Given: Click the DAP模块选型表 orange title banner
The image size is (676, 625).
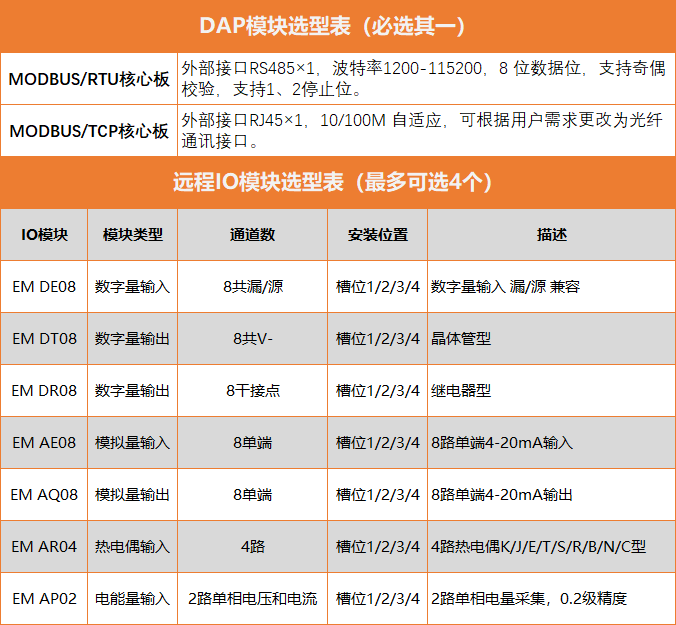Looking at the screenshot, I should [338, 25].
